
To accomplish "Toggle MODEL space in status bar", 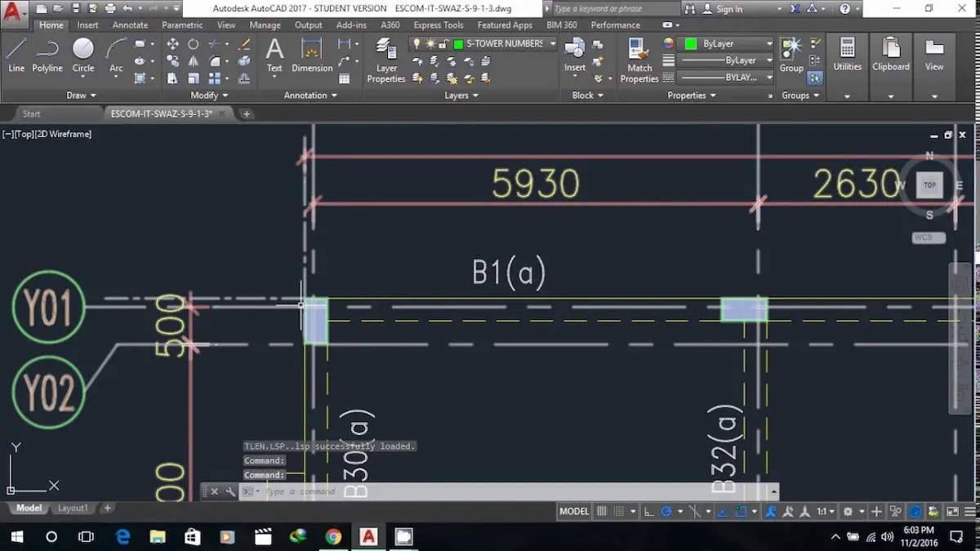I will pyautogui.click(x=574, y=511).
